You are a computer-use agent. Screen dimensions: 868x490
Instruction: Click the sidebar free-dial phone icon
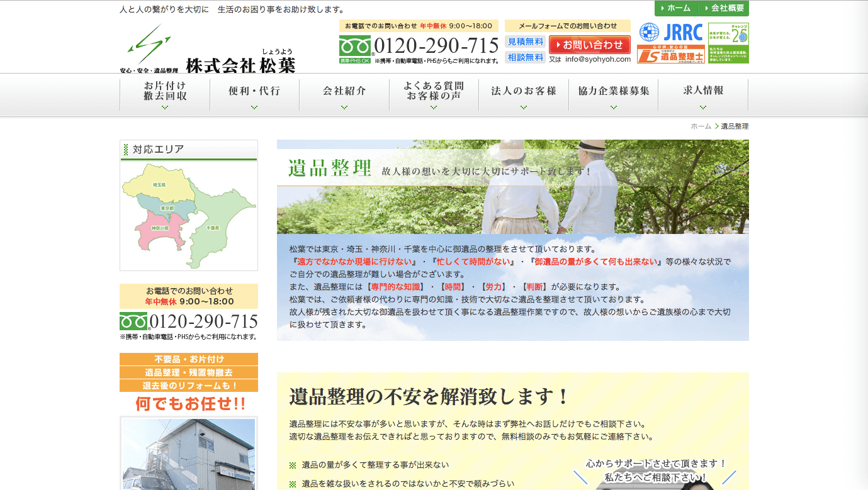click(x=133, y=321)
